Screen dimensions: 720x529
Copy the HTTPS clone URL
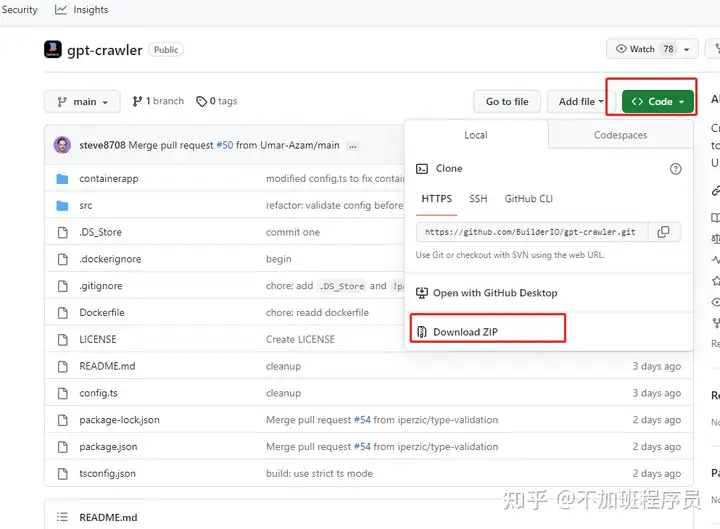(664, 232)
